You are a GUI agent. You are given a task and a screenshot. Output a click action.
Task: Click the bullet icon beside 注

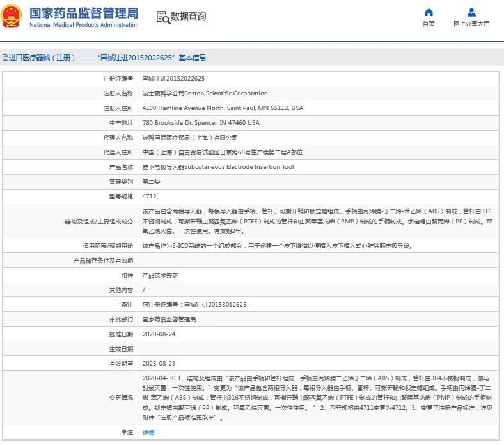123,432
